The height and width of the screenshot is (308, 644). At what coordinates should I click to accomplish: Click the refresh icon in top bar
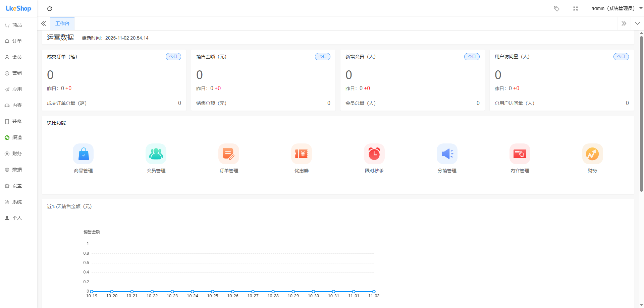click(x=50, y=9)
